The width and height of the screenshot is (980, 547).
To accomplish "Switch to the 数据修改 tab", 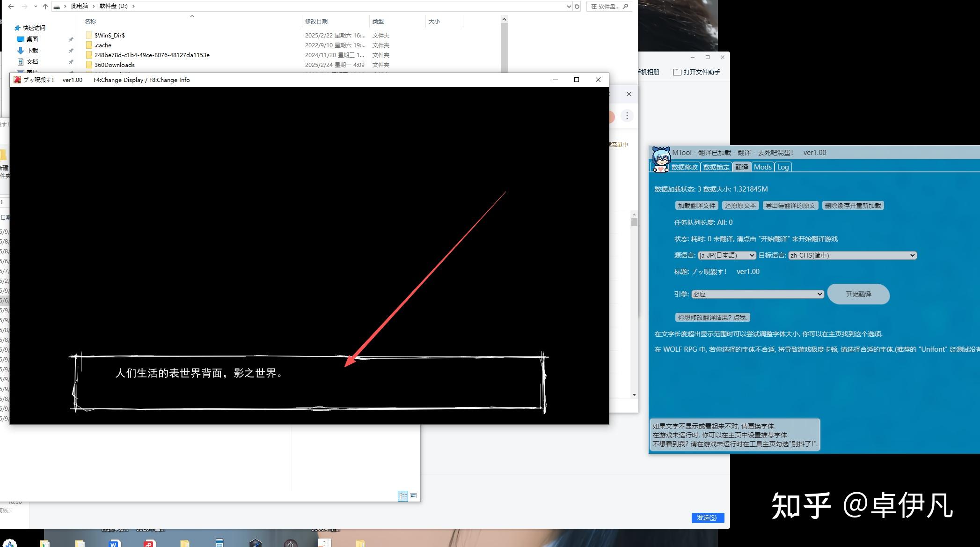I will (684, 167).
